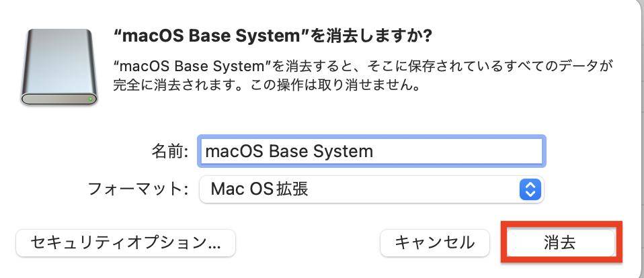Open セキュリティオプション… settings
The image size is (644, 278).
125,242
